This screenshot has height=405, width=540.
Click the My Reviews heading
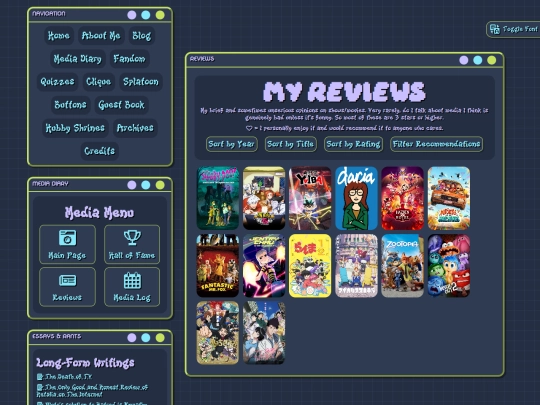click(x=344, y=92)
